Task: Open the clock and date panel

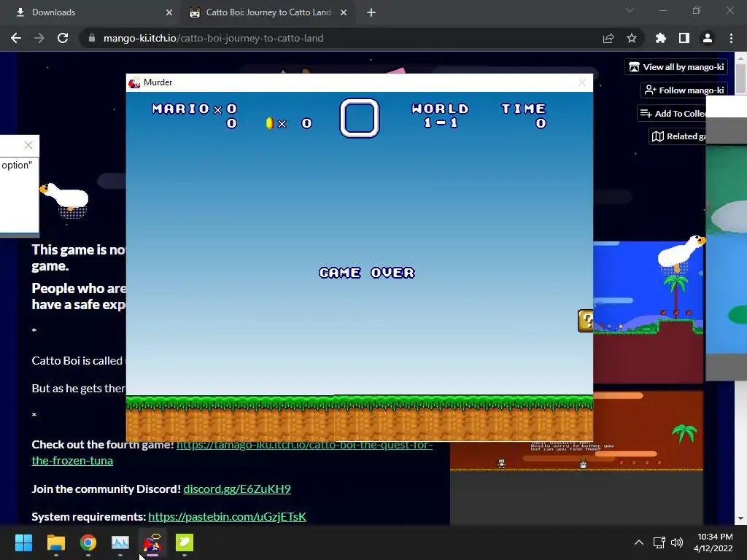Action: [713, 542]
